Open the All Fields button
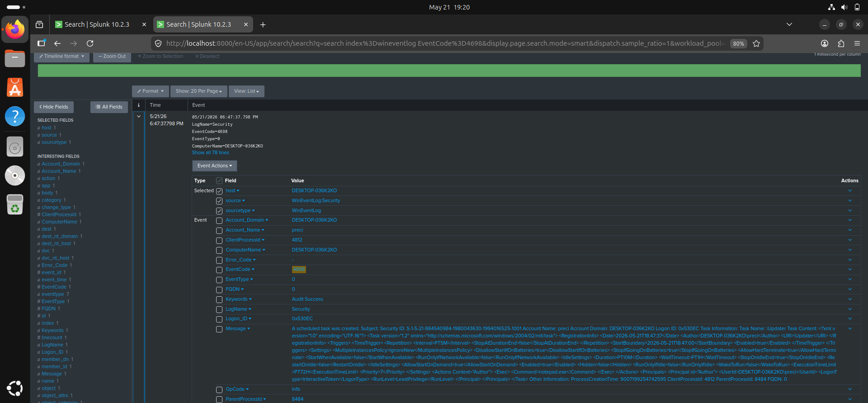 tap(109, 107)
